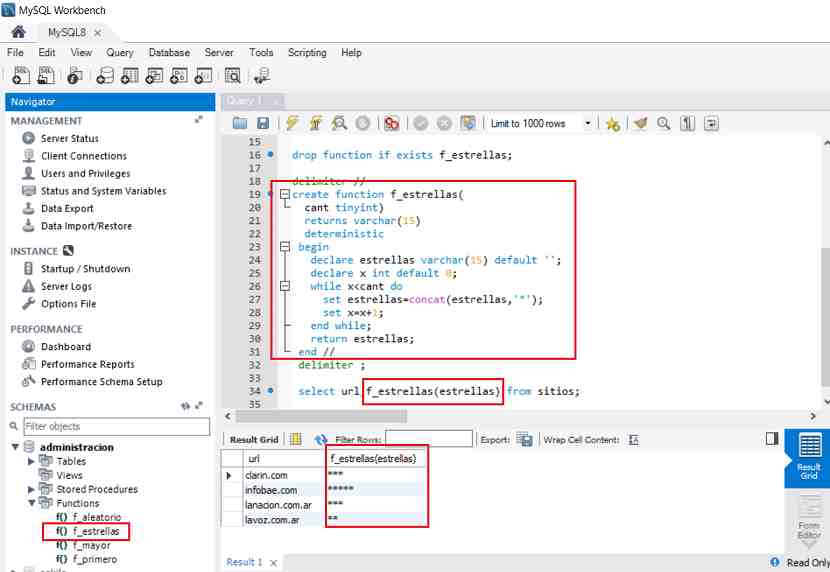The height and width of the screenshot is (572, 830).
Task: Refresh the schemas list icon
Action: coord(185,406)
